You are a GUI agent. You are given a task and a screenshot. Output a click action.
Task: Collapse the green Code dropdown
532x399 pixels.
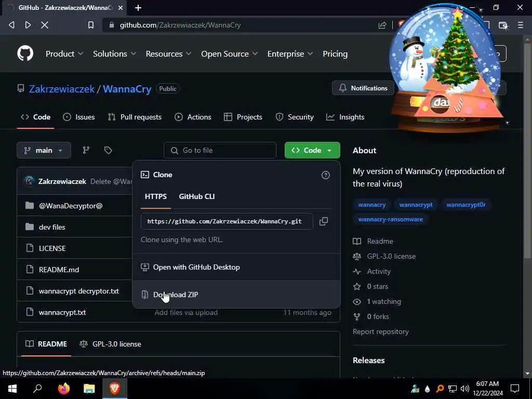click(312, 150)
